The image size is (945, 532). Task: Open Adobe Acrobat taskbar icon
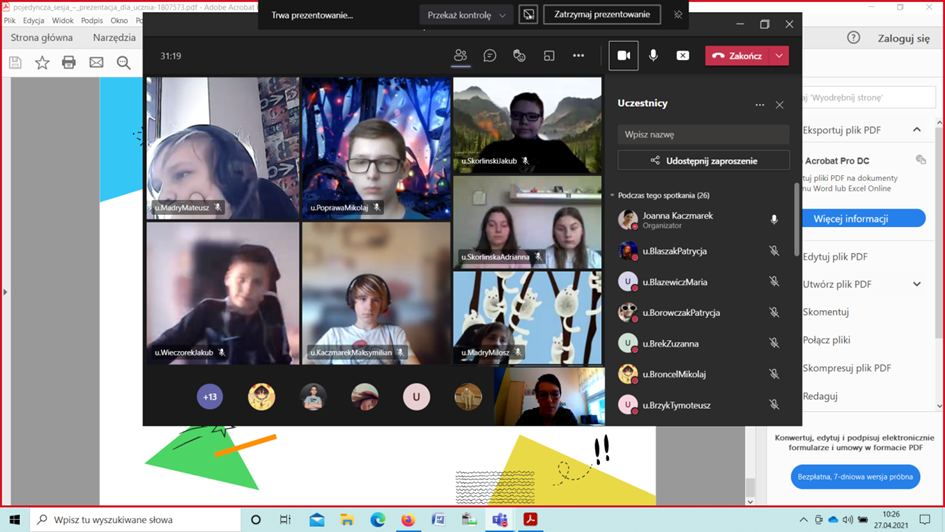(530, 519)
